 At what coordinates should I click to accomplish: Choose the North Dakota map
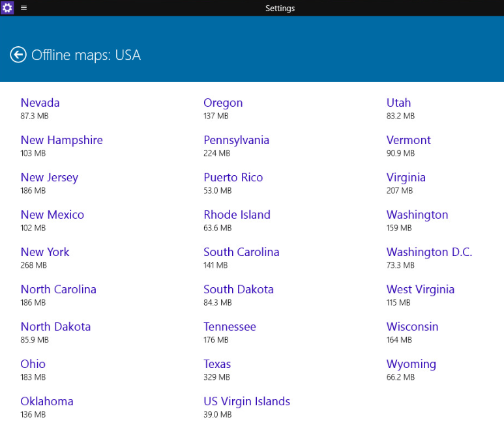[x=55, y=326]
